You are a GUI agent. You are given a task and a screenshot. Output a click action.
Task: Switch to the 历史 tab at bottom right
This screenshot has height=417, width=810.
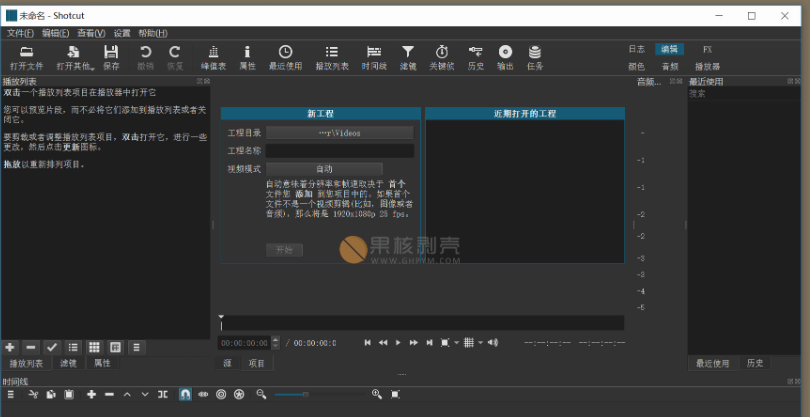pos(755,363)
